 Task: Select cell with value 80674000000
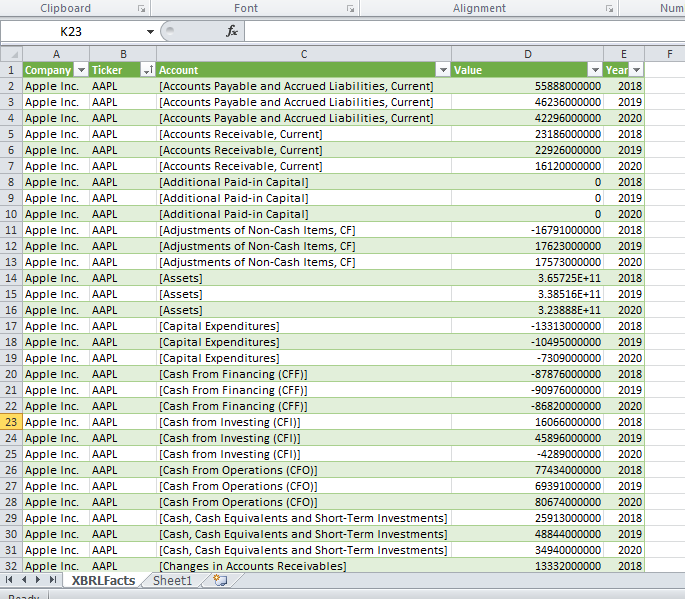[x=528, y=502]
